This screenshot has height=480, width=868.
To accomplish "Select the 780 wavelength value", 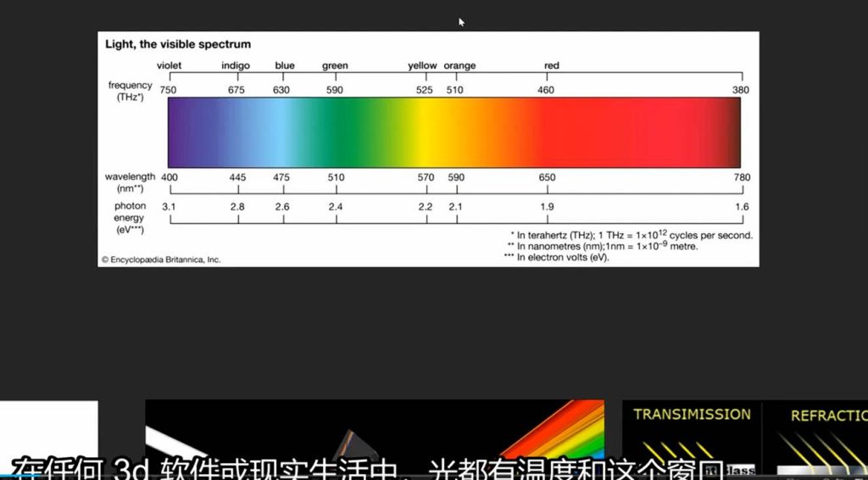I will (742, 177).
